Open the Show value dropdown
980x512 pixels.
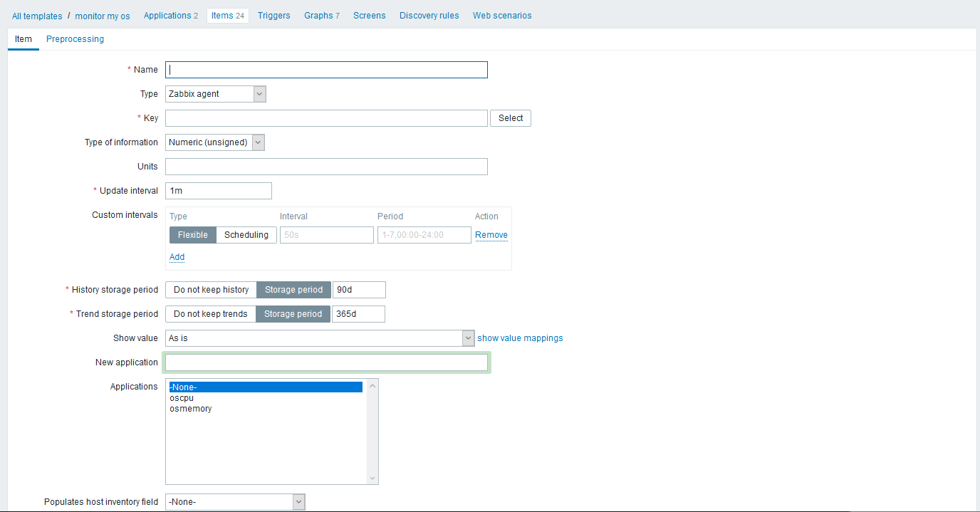(x=468, y=338)
